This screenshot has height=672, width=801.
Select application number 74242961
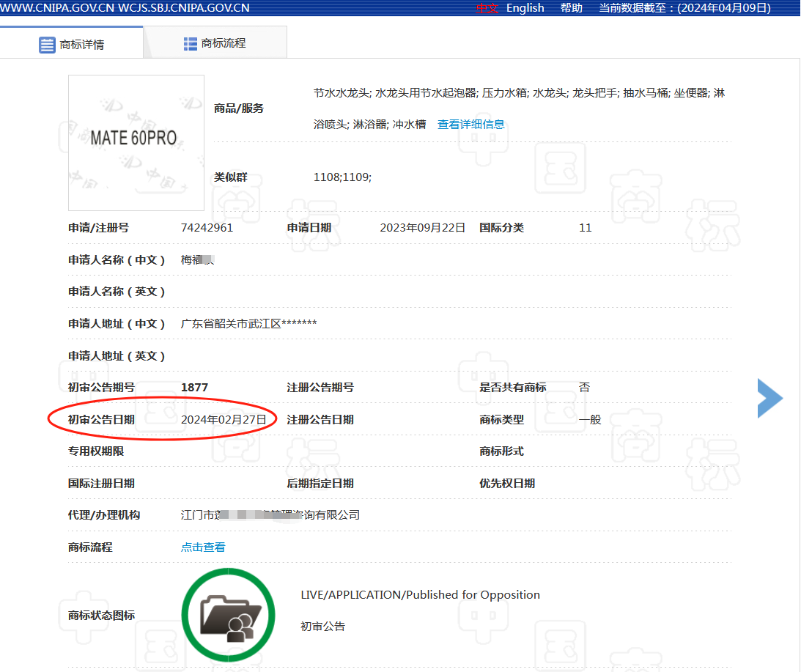(x=207, y=228)
